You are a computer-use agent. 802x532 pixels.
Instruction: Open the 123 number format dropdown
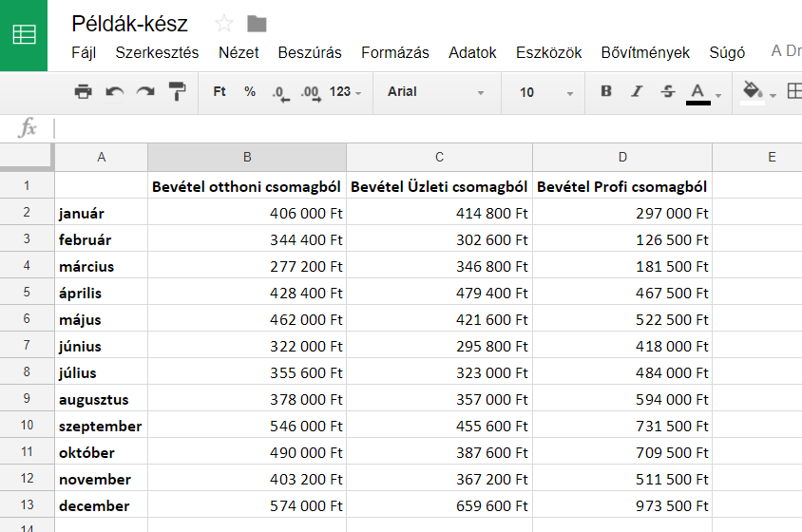pos(345,92)
